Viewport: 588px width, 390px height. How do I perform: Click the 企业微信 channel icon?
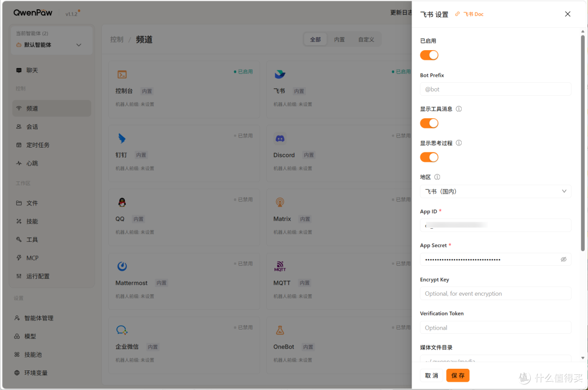(122, 330)
